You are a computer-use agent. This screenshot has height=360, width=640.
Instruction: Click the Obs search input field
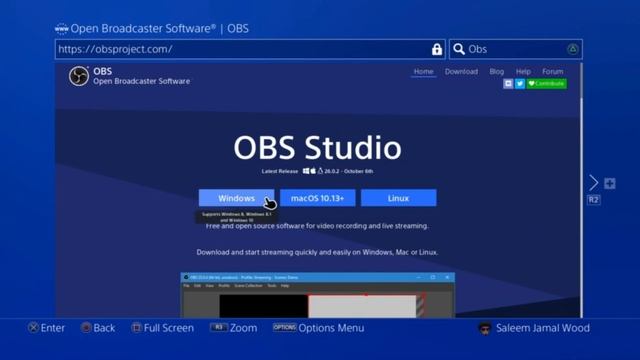pyautogui.click(x=516, y=49)
